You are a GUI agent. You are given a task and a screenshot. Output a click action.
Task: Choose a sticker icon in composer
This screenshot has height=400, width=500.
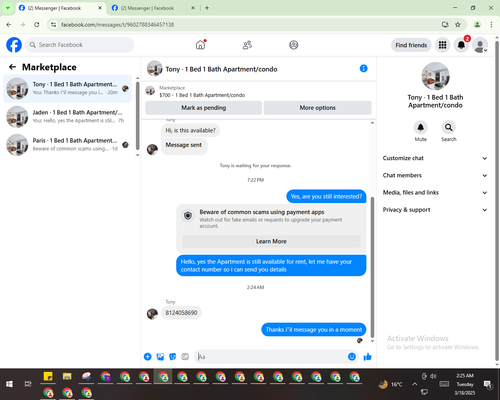[x=173, y=357]
